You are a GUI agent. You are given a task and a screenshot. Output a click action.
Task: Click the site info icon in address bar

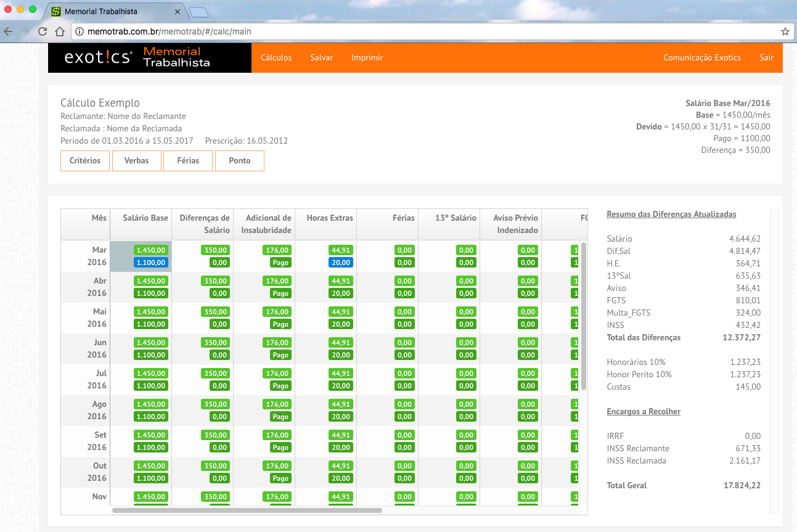80,31
